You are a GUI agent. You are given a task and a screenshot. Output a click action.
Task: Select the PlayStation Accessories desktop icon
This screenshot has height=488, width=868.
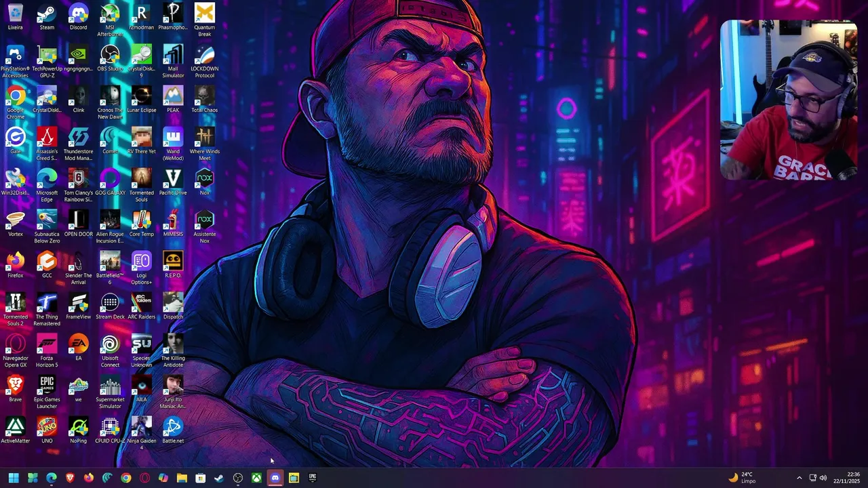point(15,62)
